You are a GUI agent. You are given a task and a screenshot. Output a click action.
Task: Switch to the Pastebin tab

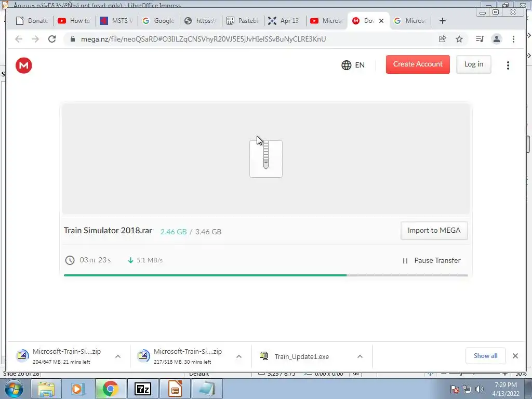(243, 21)
